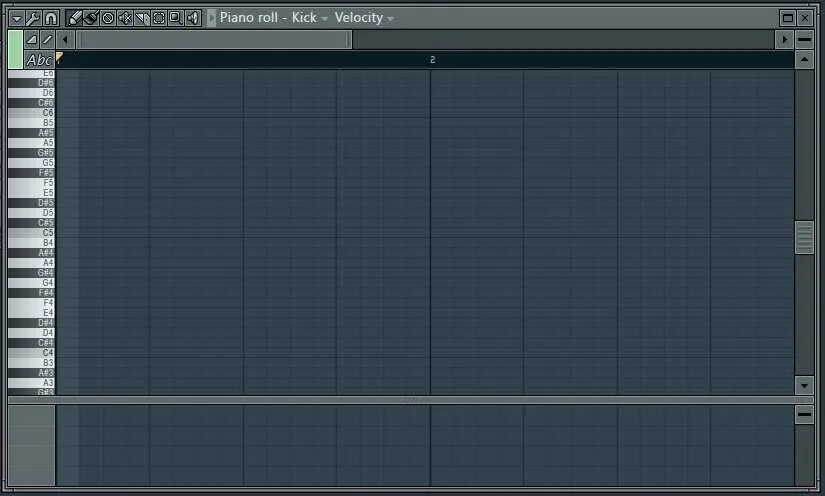
Task: Click the minus button beside horizontal scrollbar
Action: click(804, 39)
